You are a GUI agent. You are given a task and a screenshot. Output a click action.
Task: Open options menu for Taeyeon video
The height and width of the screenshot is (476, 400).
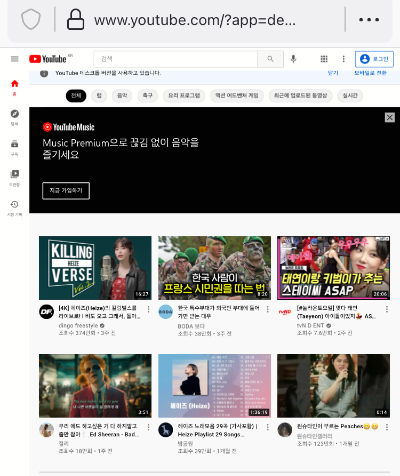tap(387, 309)
